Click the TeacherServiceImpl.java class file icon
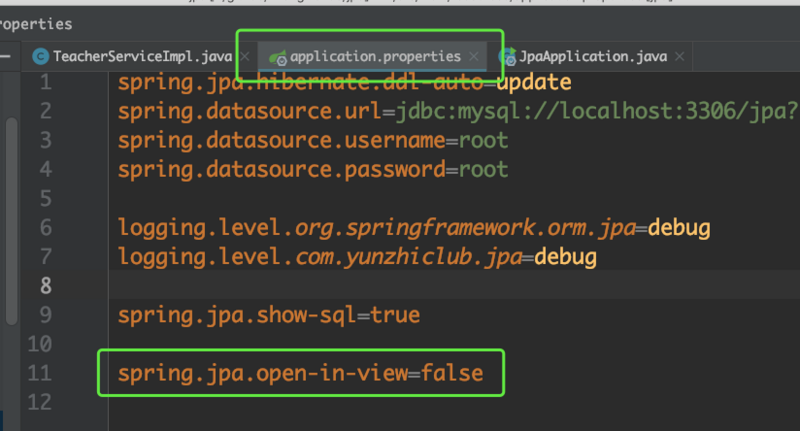800x431 pixels. coord(41,57)
